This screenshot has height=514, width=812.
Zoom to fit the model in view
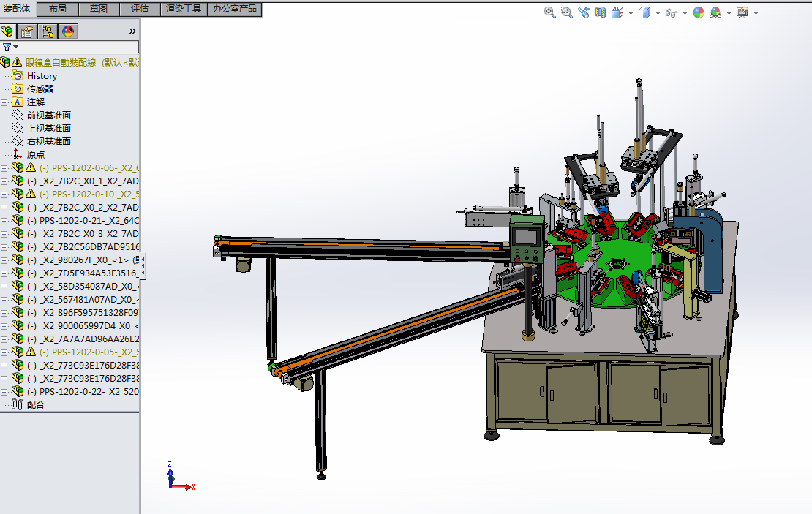coord(550,12)
